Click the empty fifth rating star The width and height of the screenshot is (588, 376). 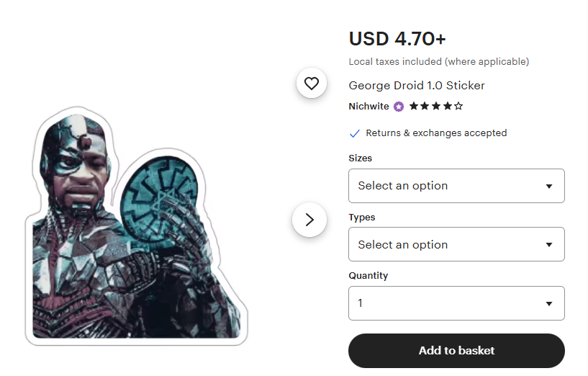pos(458,106)
